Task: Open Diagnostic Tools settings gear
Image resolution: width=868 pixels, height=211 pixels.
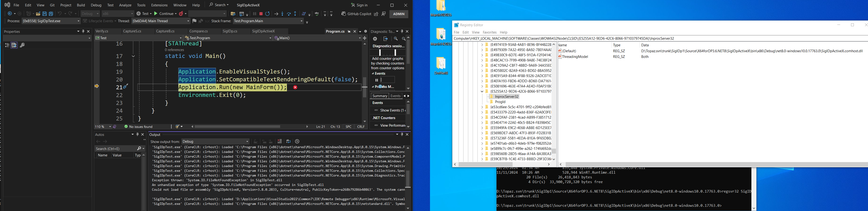Action: tap(375, 39)
